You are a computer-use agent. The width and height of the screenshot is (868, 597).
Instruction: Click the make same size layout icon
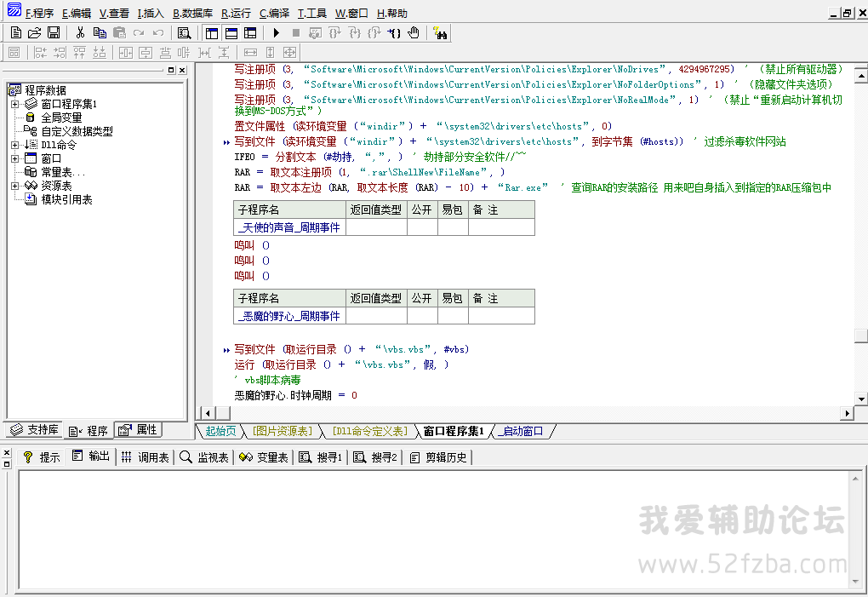(x=289, y=53)
